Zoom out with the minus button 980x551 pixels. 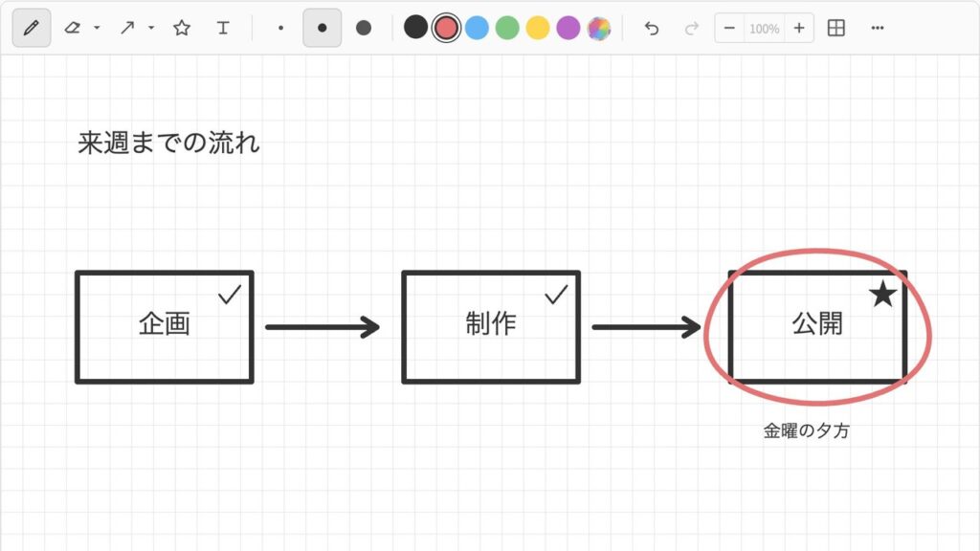[x=729, y=28]
